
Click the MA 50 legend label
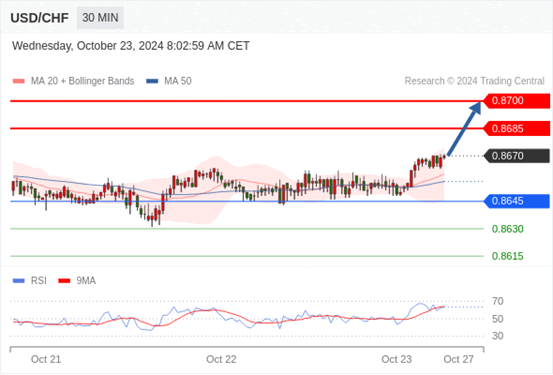(178, 81)
